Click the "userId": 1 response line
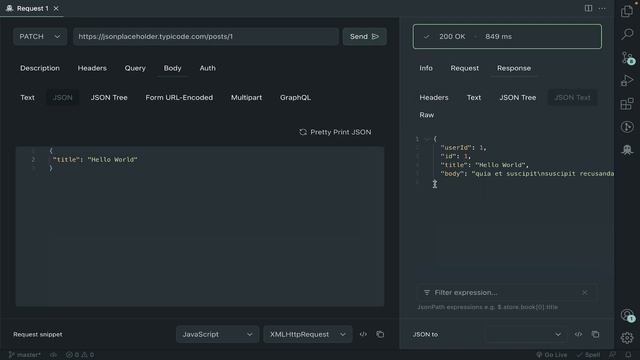Viewport: 640px width, 360px height. (x=463, y=148)
